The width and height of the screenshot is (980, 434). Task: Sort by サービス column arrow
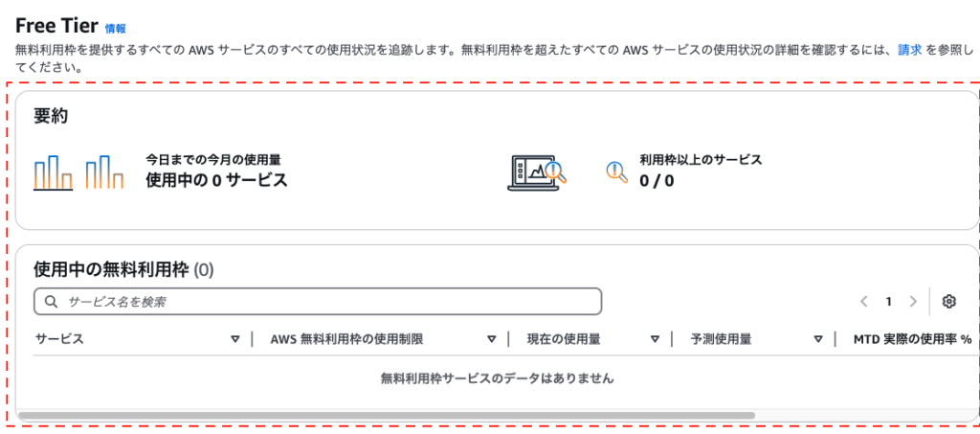235,339
